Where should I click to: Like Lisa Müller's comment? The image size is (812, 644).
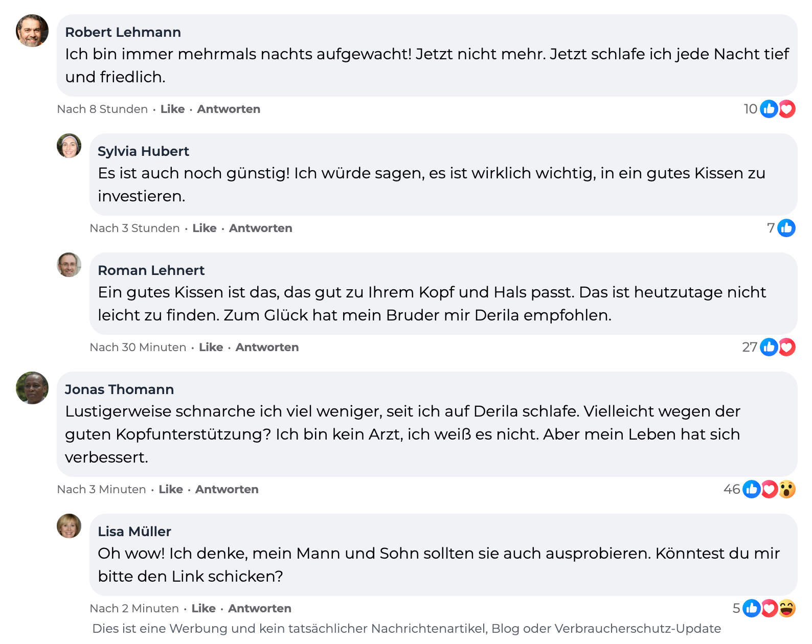pyautogui.click(x=204, y=608)
